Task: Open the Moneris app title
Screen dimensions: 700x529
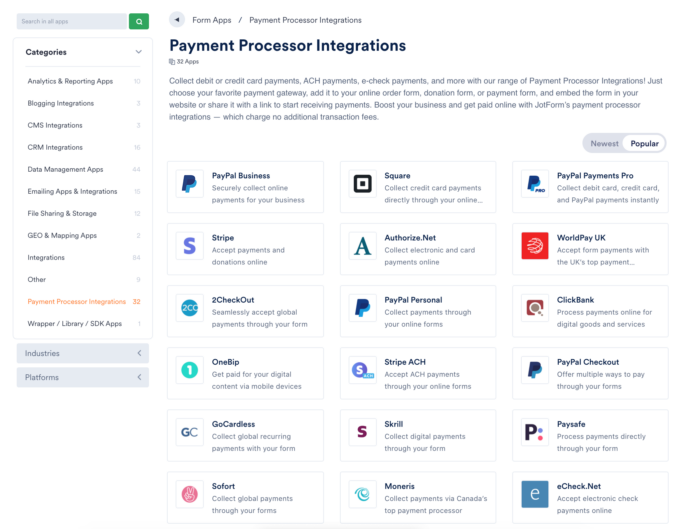Action: [x=399, y=486]
